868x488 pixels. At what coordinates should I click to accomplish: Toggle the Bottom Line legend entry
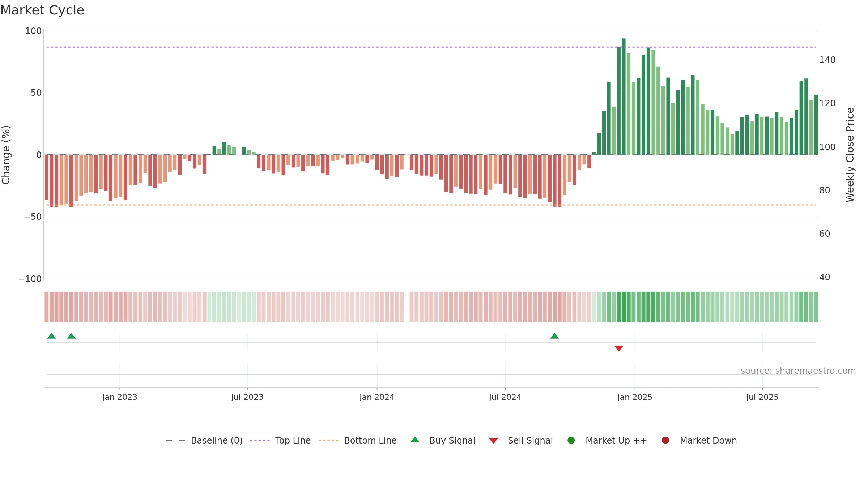coord(358,440)
